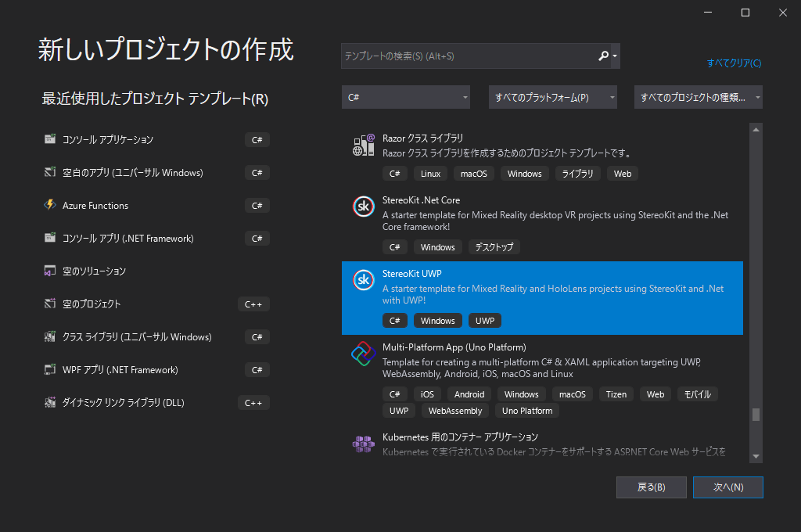Minimize the new project dialog window
Viewport: 801px width, 532px height.
(707, 13)
